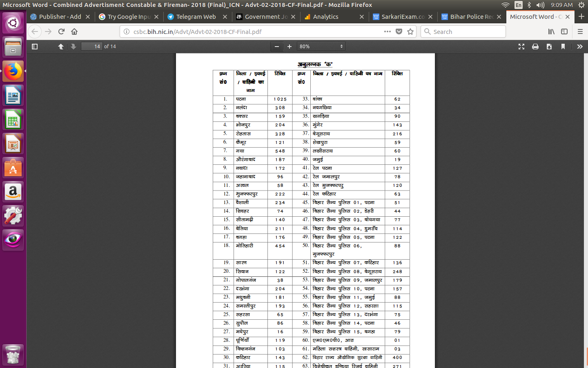Screen dimensions: 588x368
Task: Go to previous PDF page arrow
Action: pos(61,47)
